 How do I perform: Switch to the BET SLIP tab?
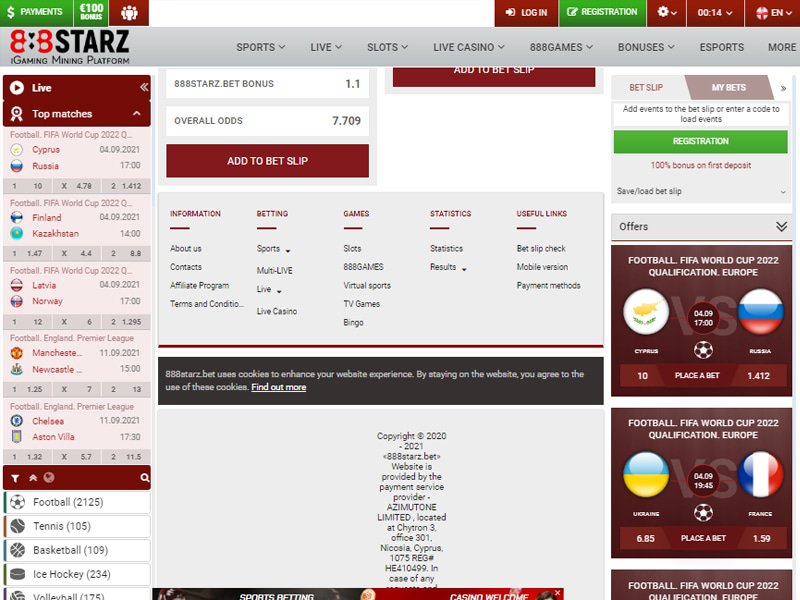646,88
